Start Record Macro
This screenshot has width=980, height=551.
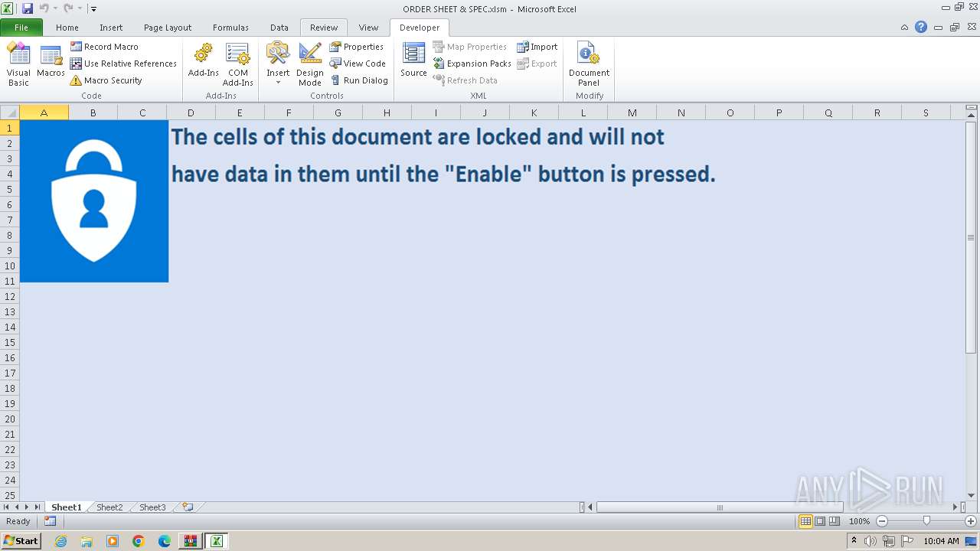click(104, 47)
